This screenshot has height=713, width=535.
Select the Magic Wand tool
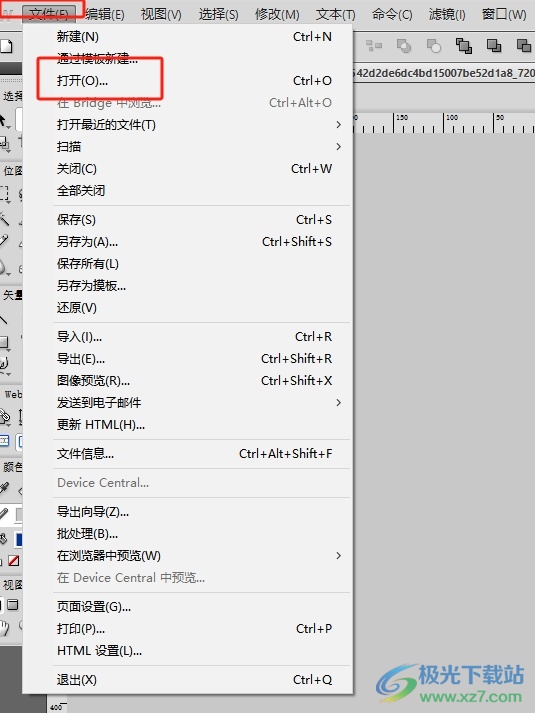tap(5, 219)
